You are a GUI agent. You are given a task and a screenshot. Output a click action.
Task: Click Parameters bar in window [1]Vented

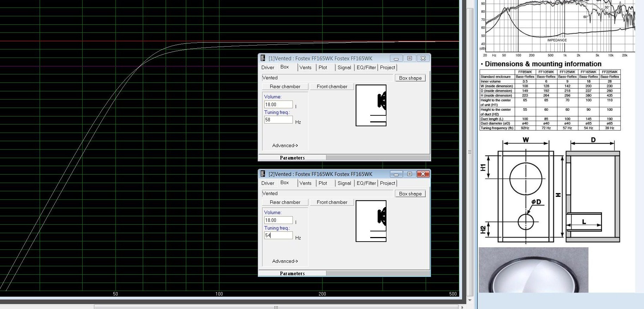[x=292, y=158]
